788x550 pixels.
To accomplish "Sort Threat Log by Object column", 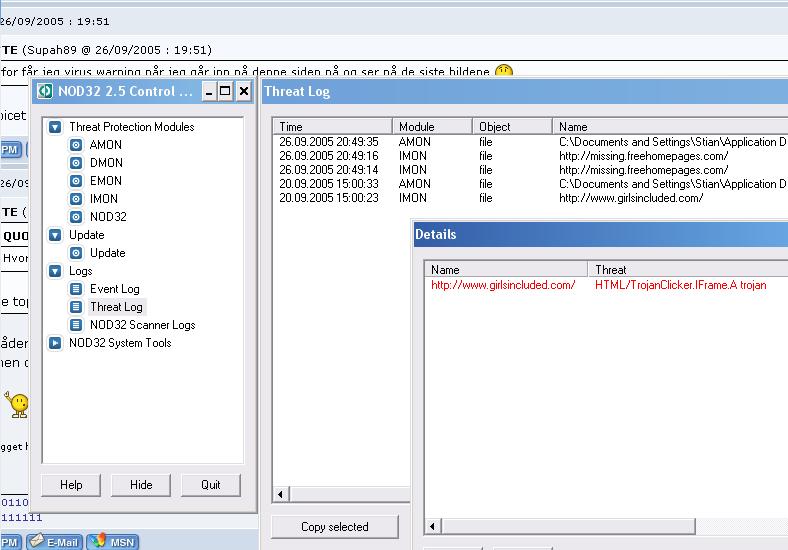I will click(512, 127).
